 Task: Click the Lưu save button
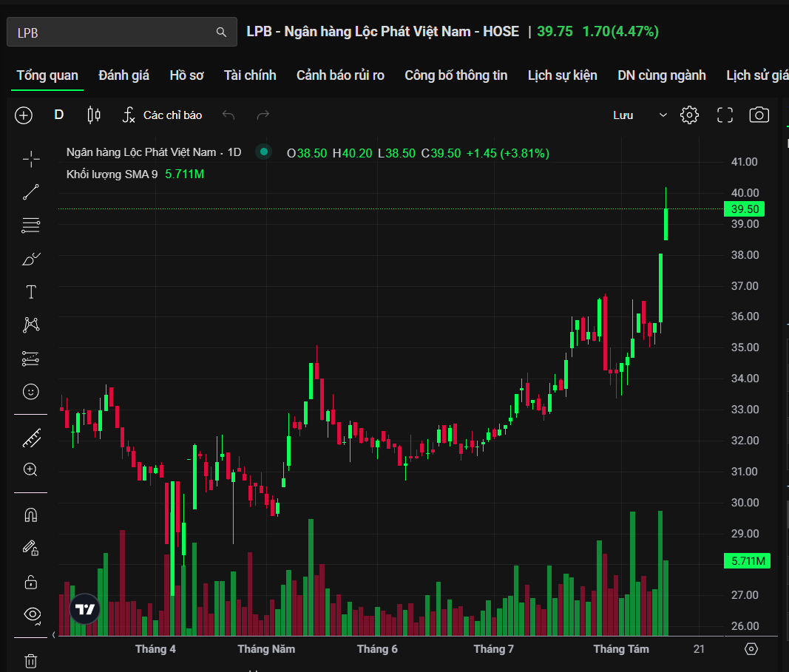623,115
